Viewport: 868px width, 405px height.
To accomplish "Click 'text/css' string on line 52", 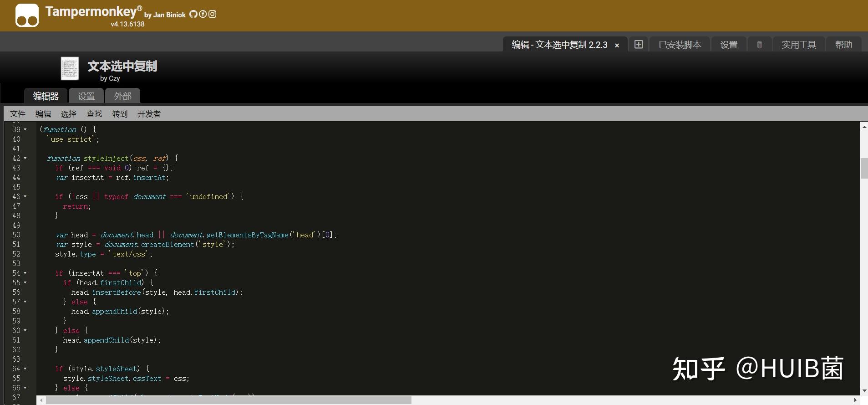I will (129, 254).
